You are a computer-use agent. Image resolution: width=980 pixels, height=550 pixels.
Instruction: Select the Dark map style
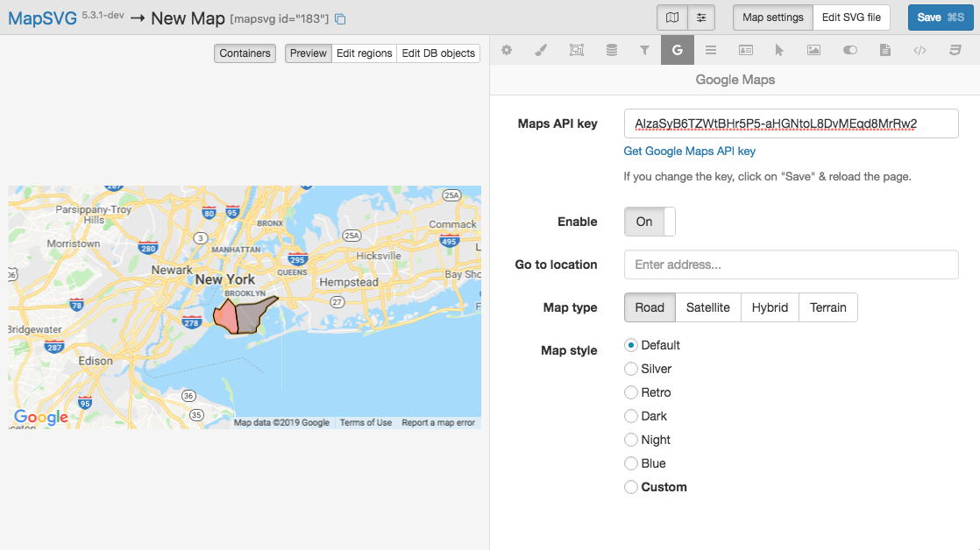pos(630,416)
